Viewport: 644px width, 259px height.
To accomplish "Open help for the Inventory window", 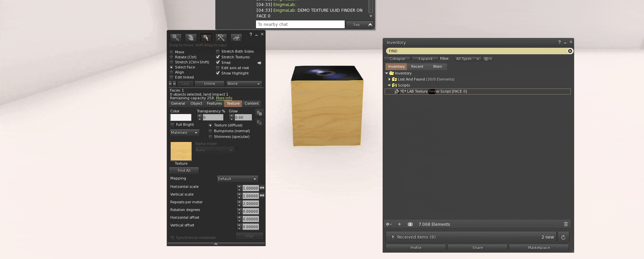I will [x=559, y=42].
